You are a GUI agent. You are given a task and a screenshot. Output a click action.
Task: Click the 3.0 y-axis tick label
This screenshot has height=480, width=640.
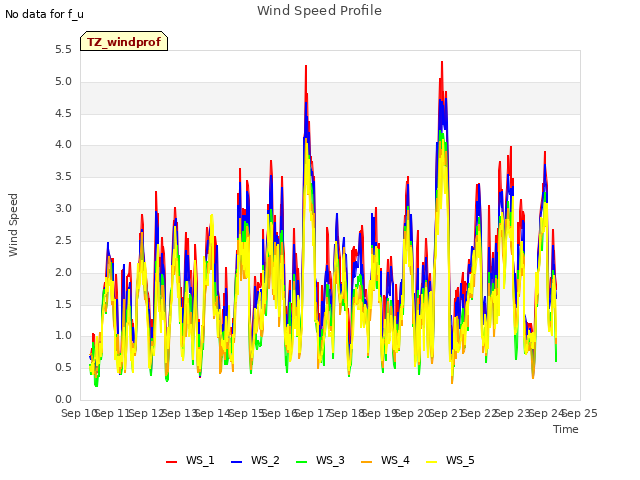click(63, 209)
